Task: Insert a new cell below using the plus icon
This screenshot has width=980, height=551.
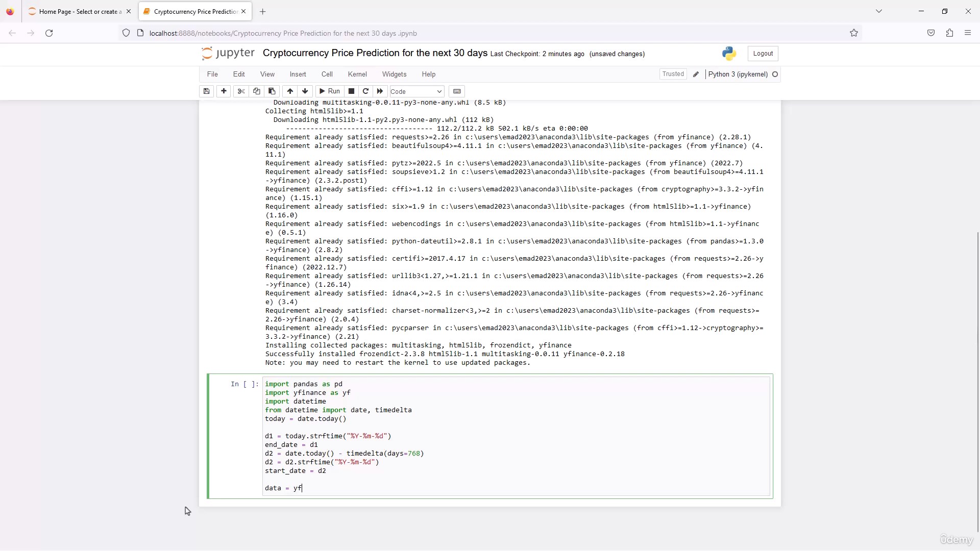Action: [x=224, y=91]
